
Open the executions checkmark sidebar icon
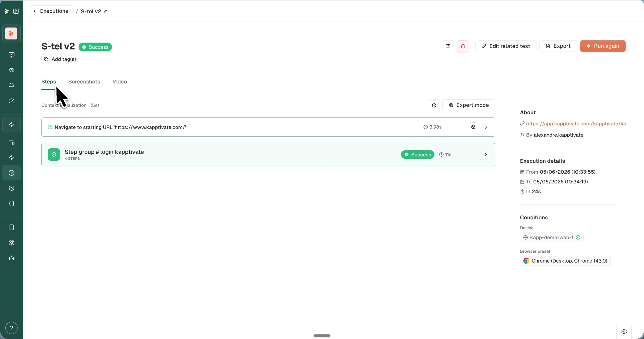point(12,173)
